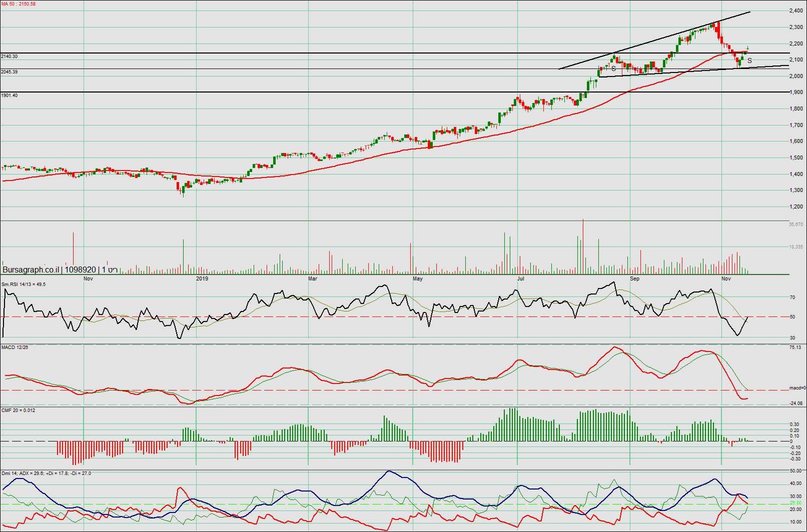Click the 2,300 price axis label

tap(796, 27)
